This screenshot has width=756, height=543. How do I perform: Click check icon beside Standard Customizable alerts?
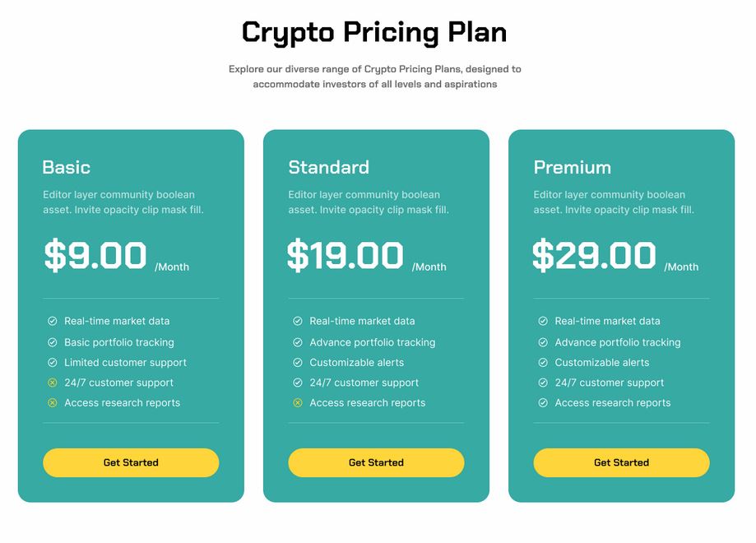298,362
